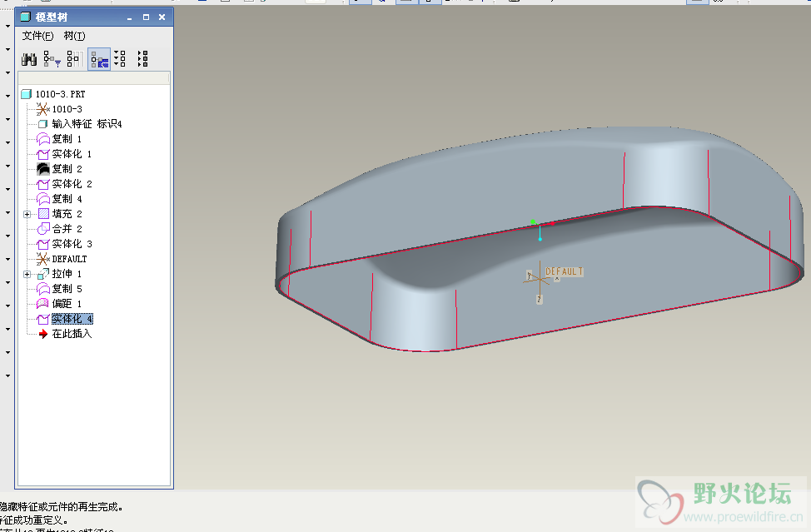Click the expand all tree nodes icon
This screenshot has height=532, width=811.
(119, 59)
